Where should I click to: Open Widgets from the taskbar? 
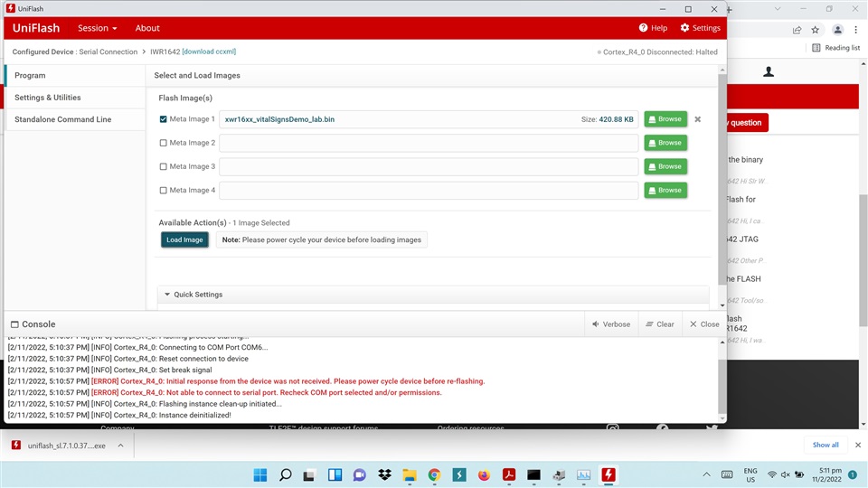335,474
